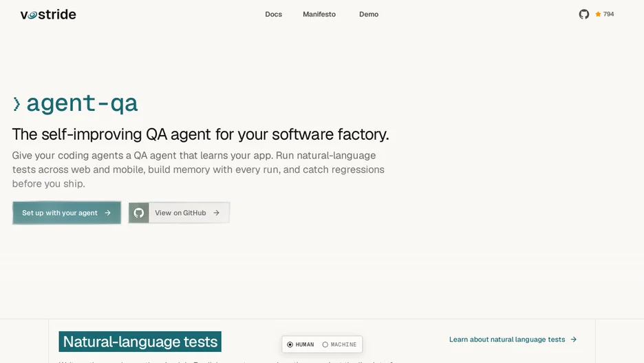Open the Demo navigation link
Viewport: 644px width, 363px height.
click(368, 14)
